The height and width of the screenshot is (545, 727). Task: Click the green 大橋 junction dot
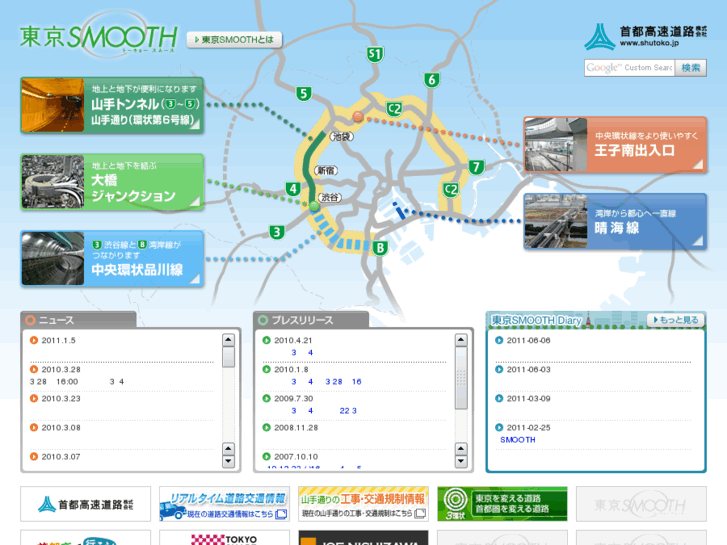pyautogui.click(x=314, y=206)
